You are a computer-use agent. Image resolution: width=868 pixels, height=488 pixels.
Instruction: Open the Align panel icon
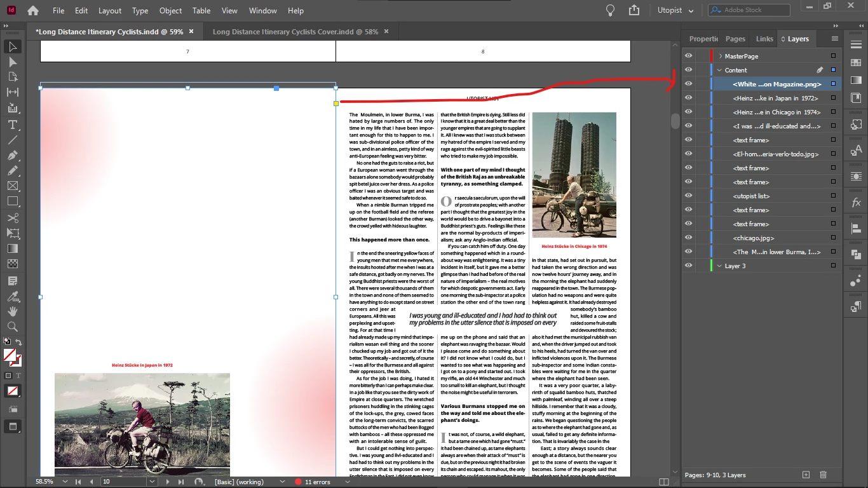(856, 229)
